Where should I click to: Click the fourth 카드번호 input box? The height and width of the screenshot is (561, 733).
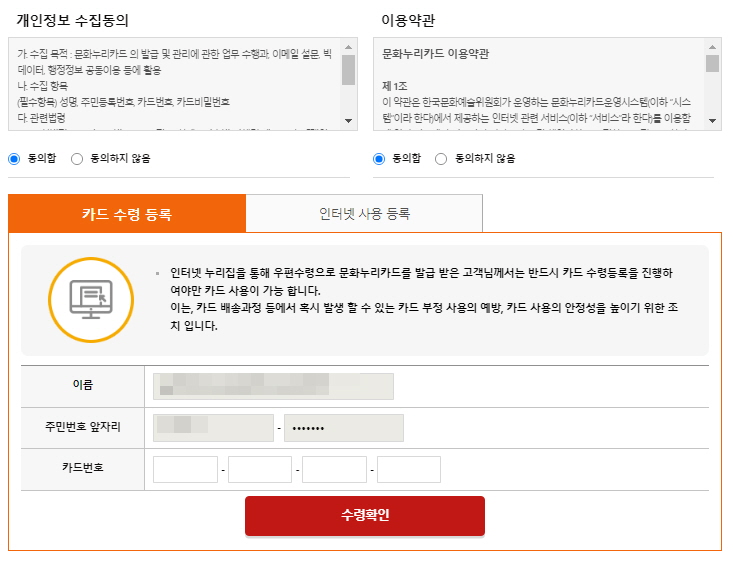click(x=409, y=469)
